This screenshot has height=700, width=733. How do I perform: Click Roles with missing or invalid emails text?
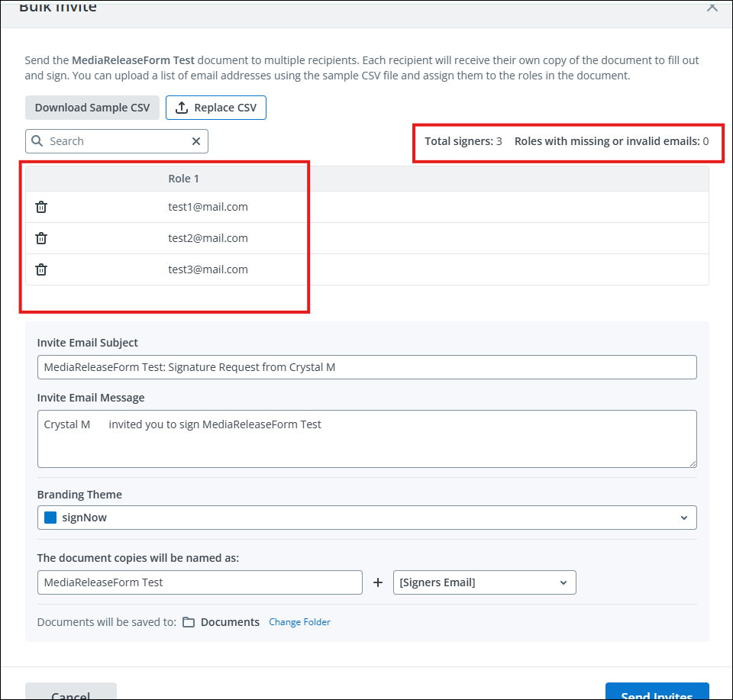pyautogui.click(x=612, y=141)
